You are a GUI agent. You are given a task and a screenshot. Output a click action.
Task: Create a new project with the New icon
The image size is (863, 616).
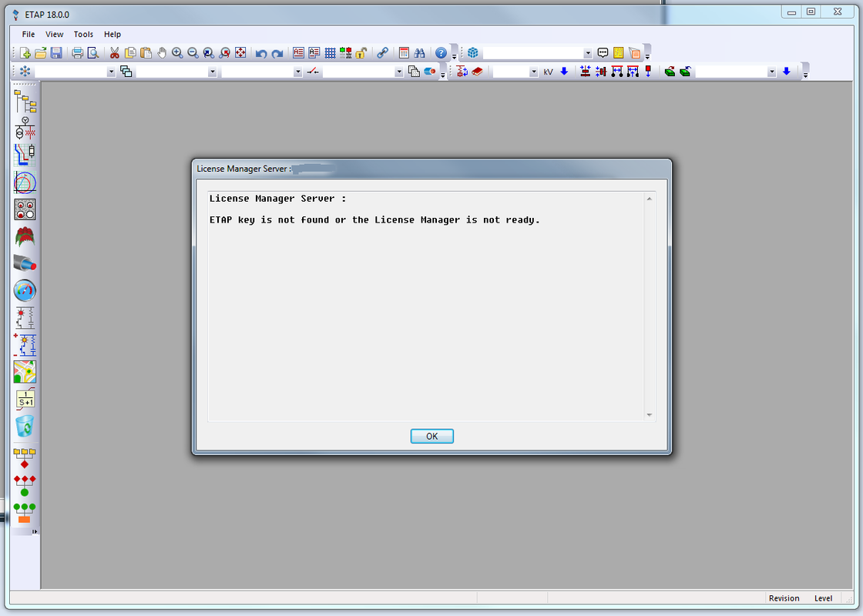pos(25,53)
